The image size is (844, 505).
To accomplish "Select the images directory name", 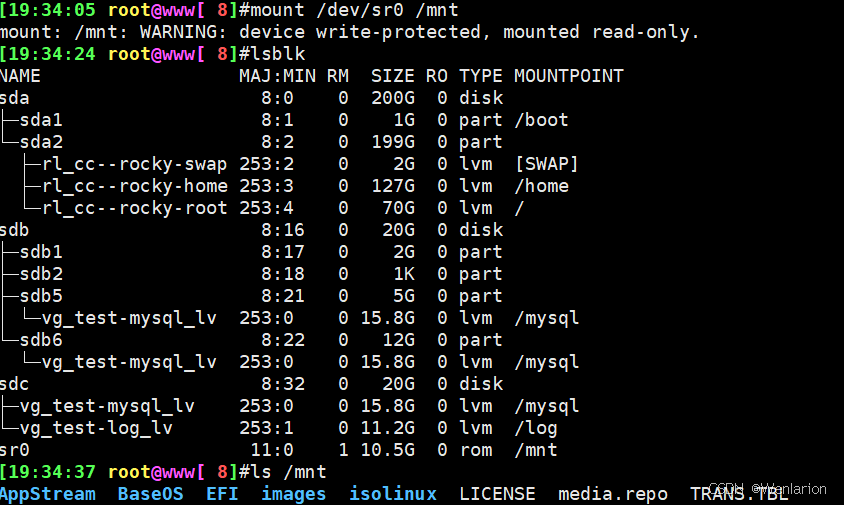I will 293,494.
